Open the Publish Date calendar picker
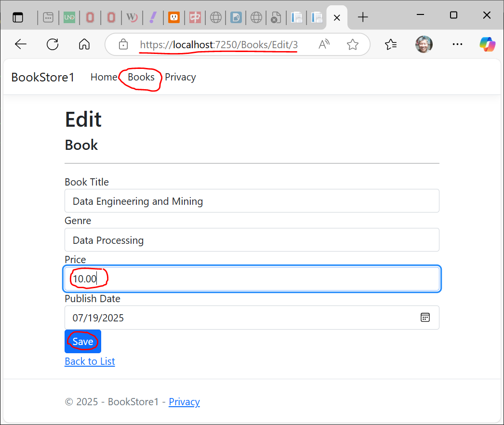This screenshot has width=504, height=425. coord(425,318)
